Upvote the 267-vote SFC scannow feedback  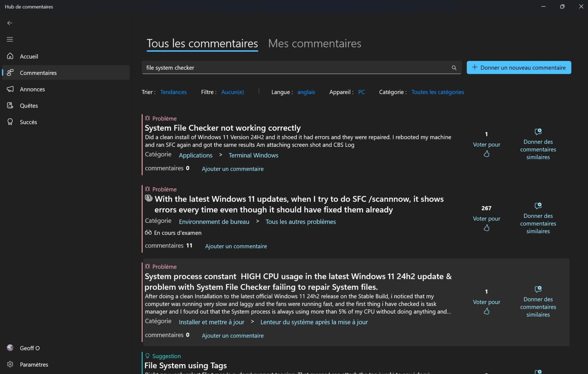pos(486,228)
